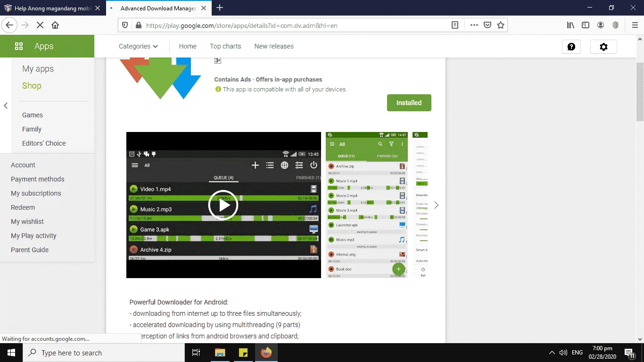Switch to the Help Anong magandang tab

53,8
